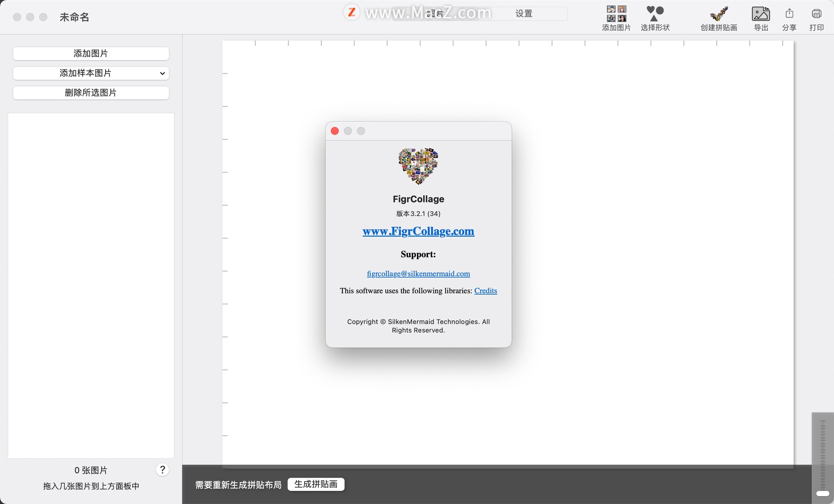Click the 添加图片 button in the sidebar

91,53
